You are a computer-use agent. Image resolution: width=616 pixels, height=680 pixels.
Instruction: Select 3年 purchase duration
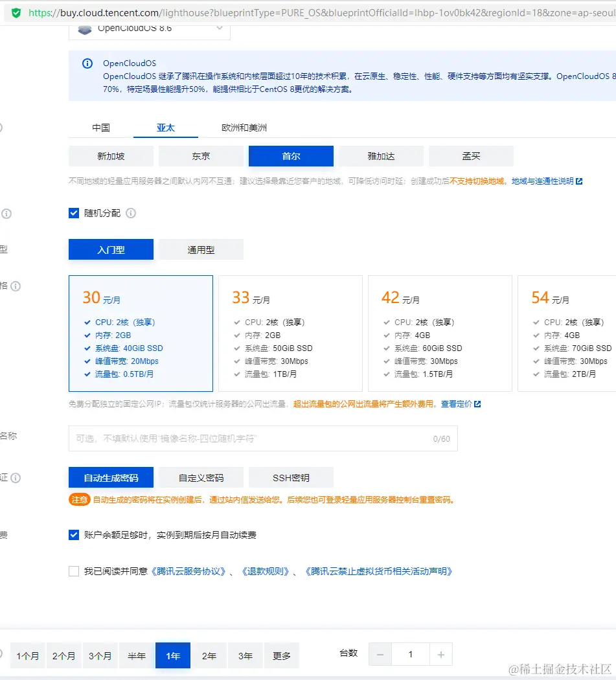245,655
